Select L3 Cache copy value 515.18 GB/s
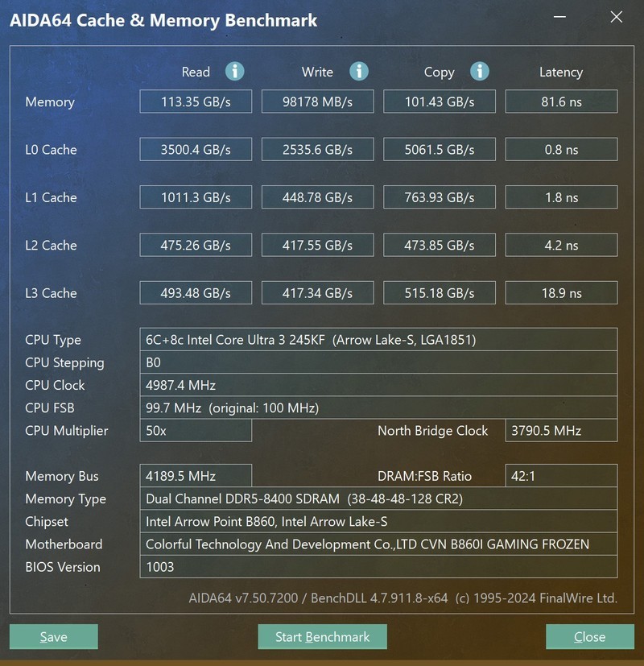The width and height of the screenshot is (644, 666). click(440, 292)
